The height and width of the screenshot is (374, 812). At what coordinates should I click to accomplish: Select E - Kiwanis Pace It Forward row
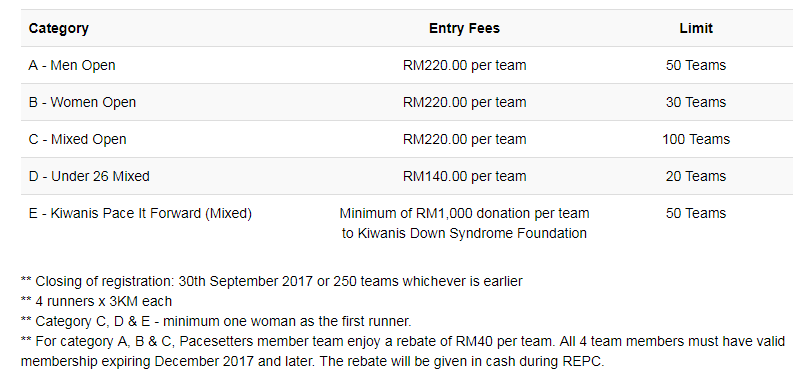tap(407, 223)
